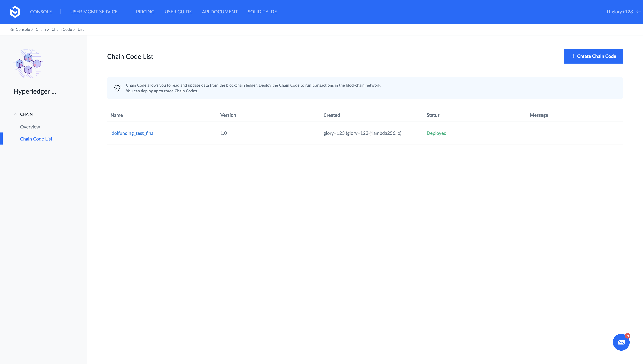
Task: Open the API DOCUMENT page
Action: (220, 12)
